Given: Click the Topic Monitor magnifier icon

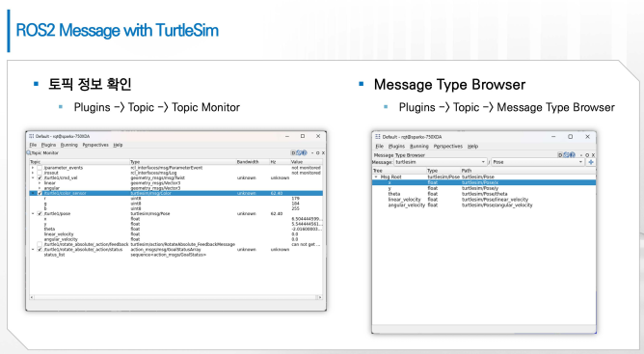Looking at the screenshot, I should pos(29,153).
